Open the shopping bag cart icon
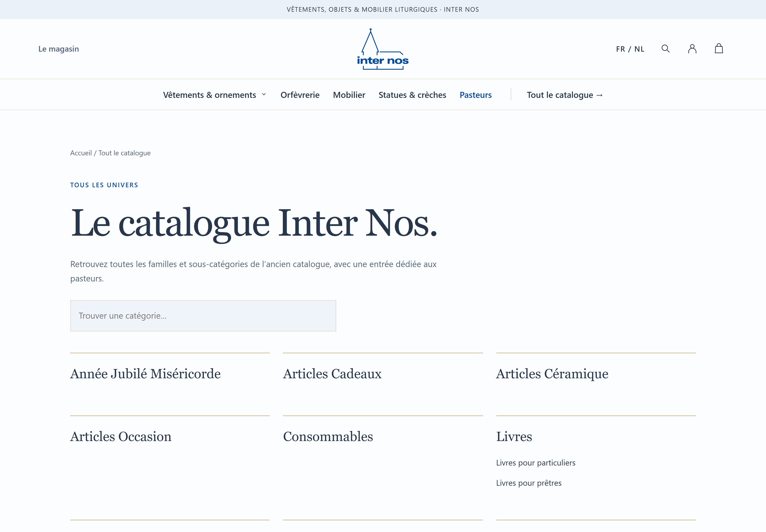 click(719, 49)
